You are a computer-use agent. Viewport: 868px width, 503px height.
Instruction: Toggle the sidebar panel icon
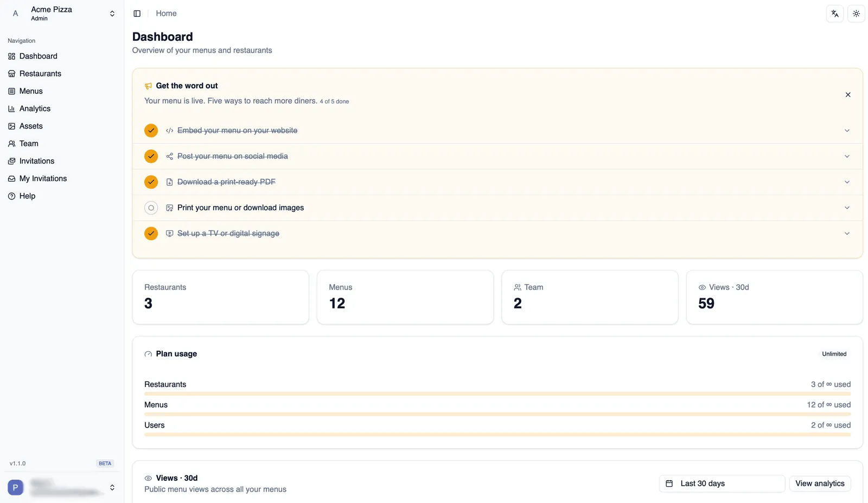[x=137, y=14]
